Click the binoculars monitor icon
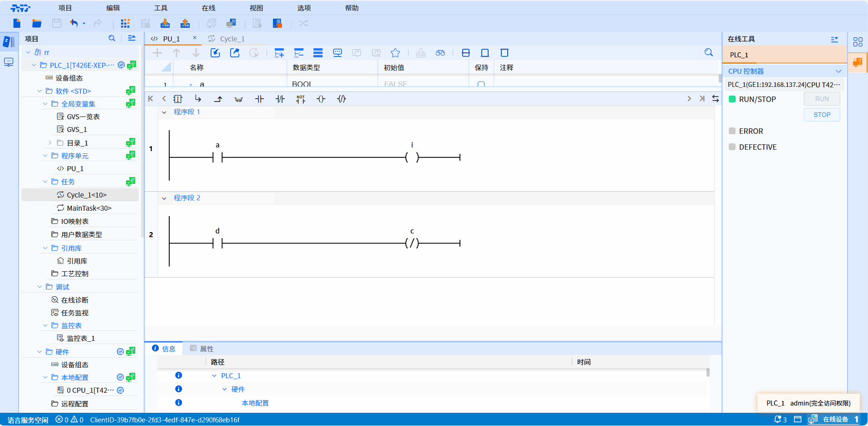The height and width of the screenshot is (426, 868). point(440,53)
